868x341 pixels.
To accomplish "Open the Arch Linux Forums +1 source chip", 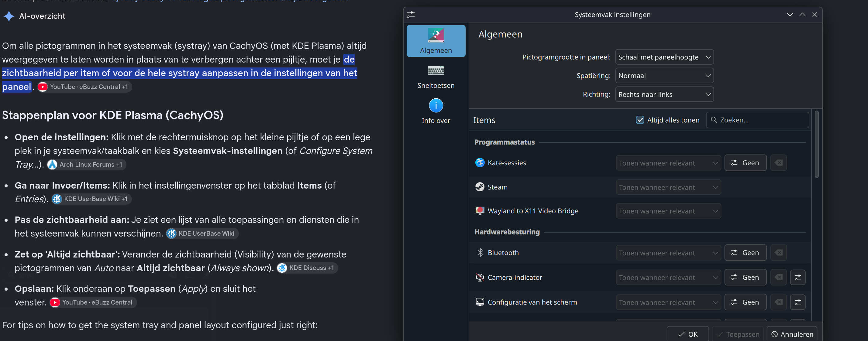I will 86,165.
